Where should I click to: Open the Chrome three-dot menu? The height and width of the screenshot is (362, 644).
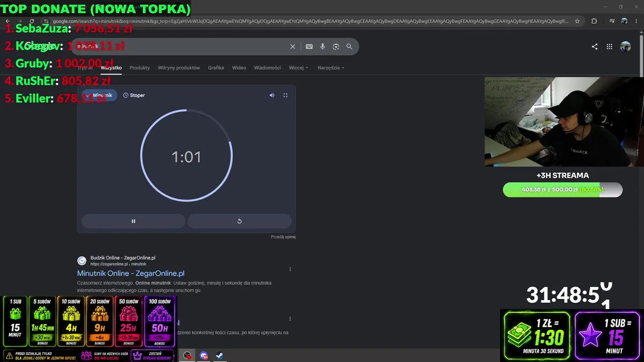click(x=637, y=21)
